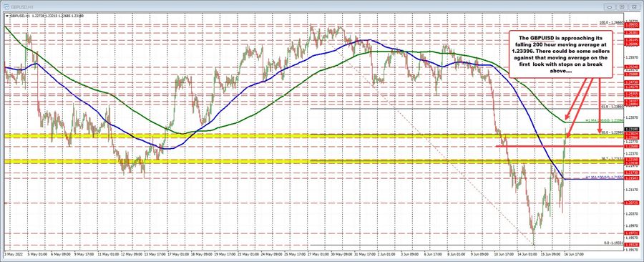Select the Fibonacci 61.8 - 1.23860 label
The height and width of the screenshot is (262, 644).
tap(613, 106)
